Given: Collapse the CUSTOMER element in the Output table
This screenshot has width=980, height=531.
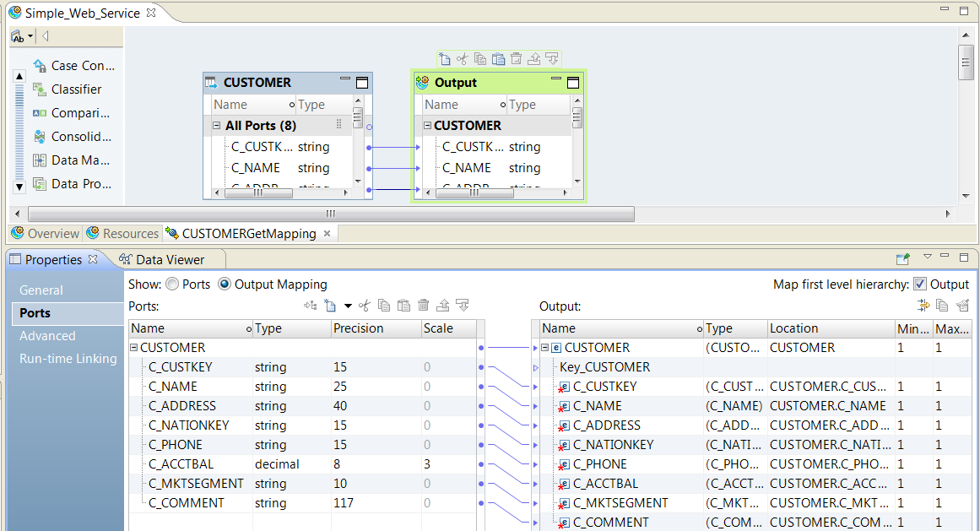Looking at the screenshot, I should tap(544, 347).
